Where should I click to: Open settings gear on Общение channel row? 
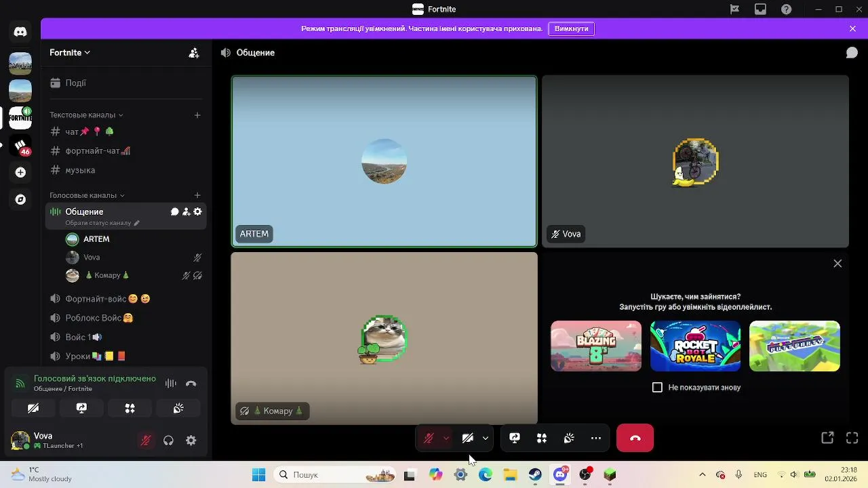[197, 211]
